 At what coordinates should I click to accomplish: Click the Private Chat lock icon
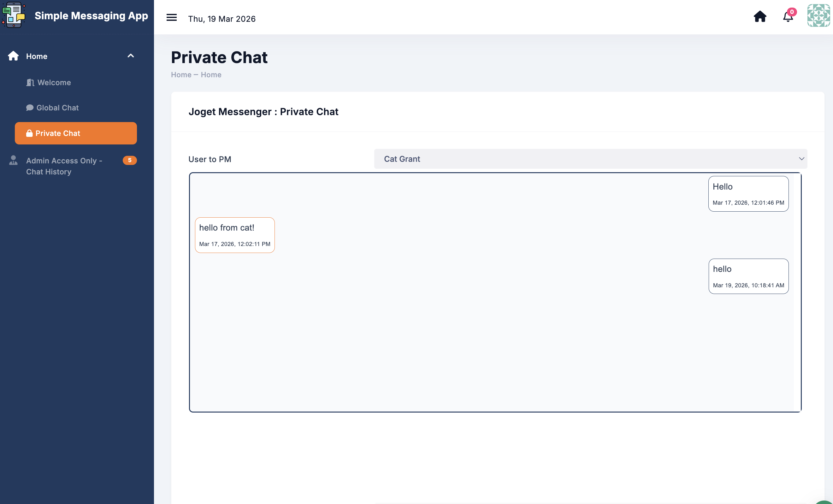tap(29, 133)
